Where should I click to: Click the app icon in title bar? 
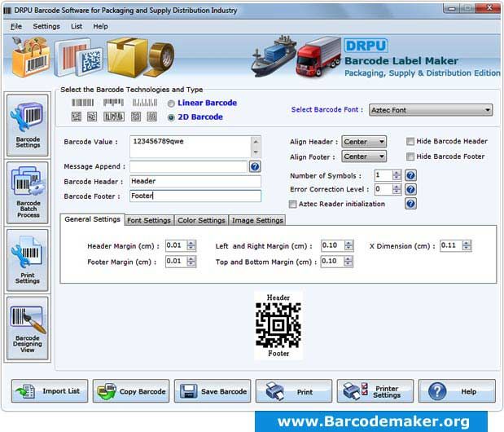(x=7, y=11)
